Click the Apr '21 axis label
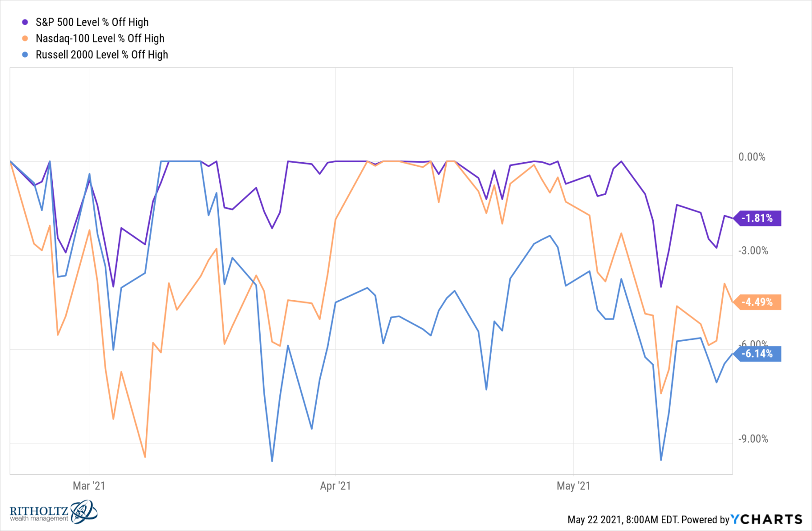 (x=335, y=486)
